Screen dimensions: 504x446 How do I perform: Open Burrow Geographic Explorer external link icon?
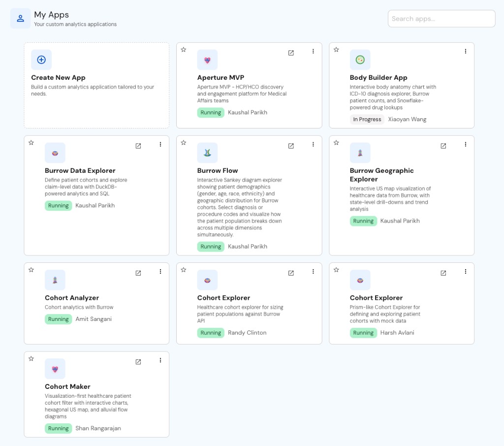(443, 146)
